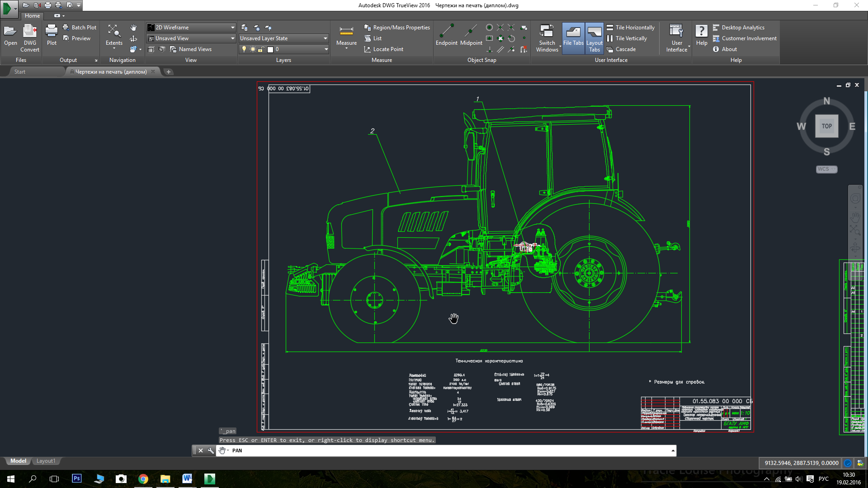Select the Orbit tool in Navigation panel
868x488 pixels.
pos(133,38)
